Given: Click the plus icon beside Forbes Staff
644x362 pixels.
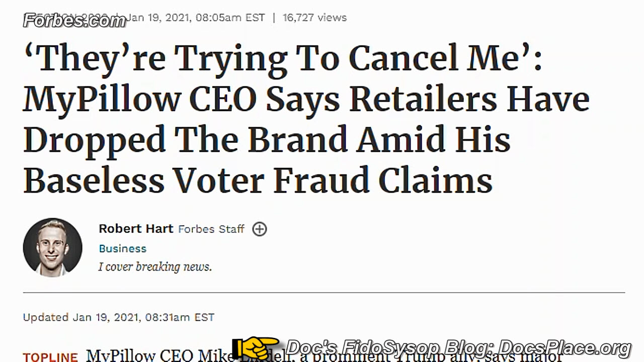Looking at the screenshot, I should click(260, 229).
